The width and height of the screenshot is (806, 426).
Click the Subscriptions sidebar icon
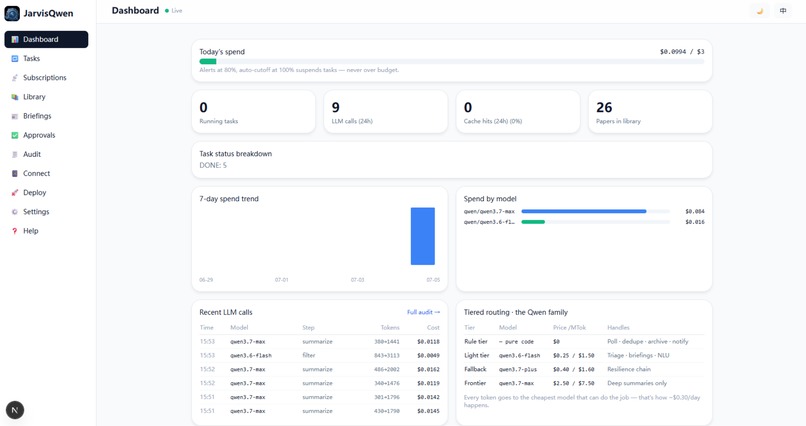pos(15,78)
